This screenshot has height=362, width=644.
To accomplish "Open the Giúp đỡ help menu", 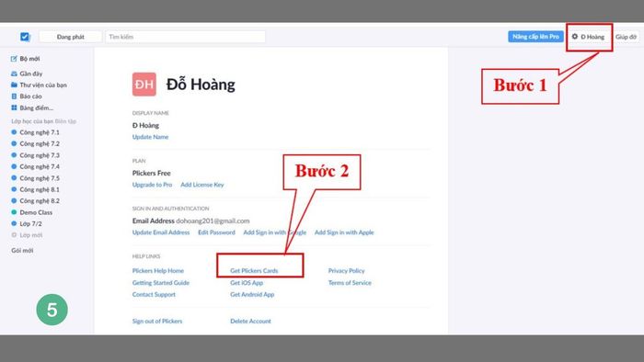I will 626,37.
